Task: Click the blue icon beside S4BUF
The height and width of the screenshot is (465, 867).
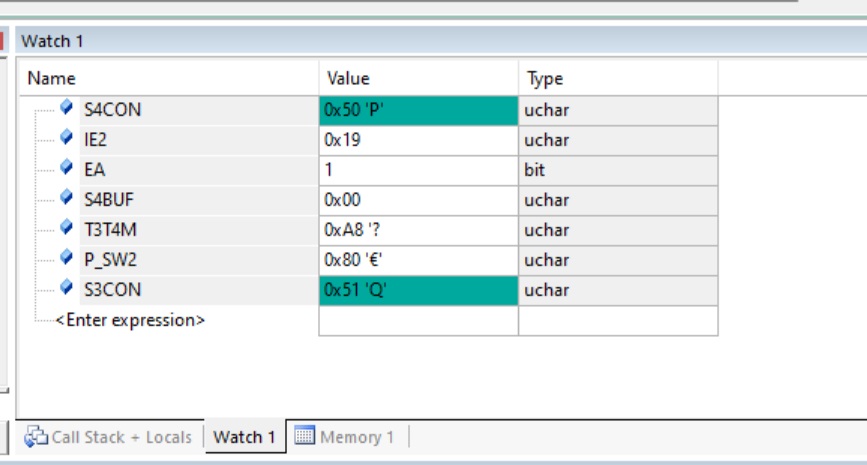Action: tap(67, 198)
